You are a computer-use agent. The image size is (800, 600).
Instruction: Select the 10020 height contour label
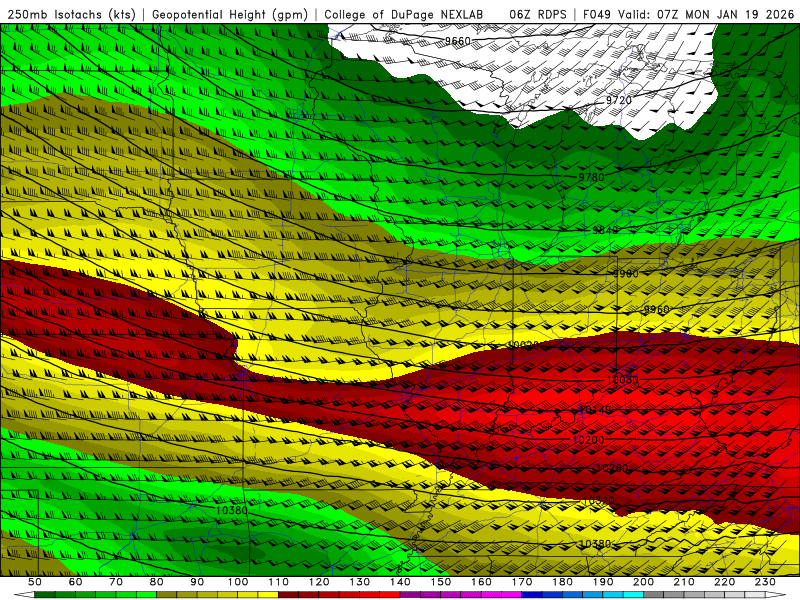coord(523,345)
